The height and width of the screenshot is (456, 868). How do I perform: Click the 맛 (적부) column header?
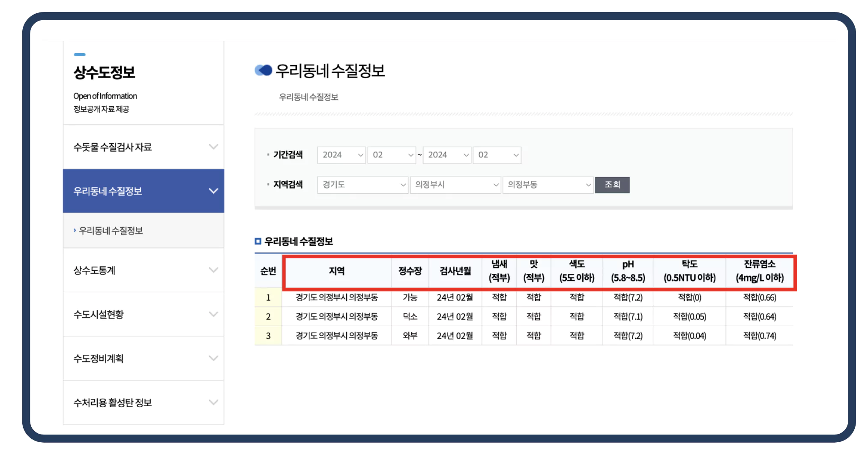click(533, 271)
